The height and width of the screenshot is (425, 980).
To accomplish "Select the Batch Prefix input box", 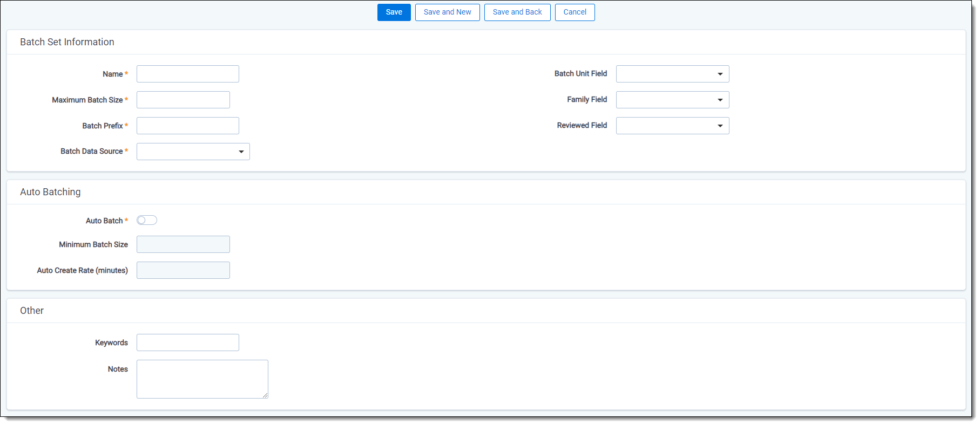I will pos(187,126).
